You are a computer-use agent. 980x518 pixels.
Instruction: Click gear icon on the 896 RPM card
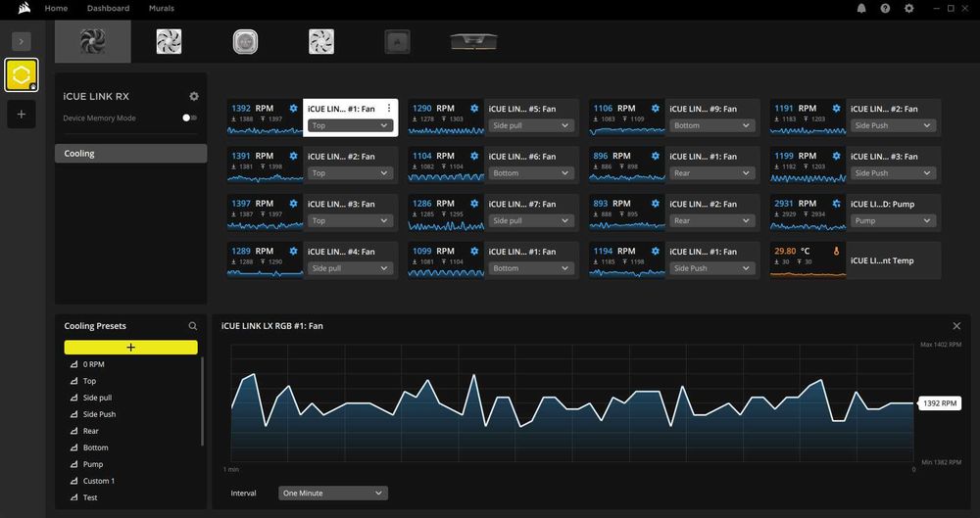pyautogui.click(x=655, y=156)
